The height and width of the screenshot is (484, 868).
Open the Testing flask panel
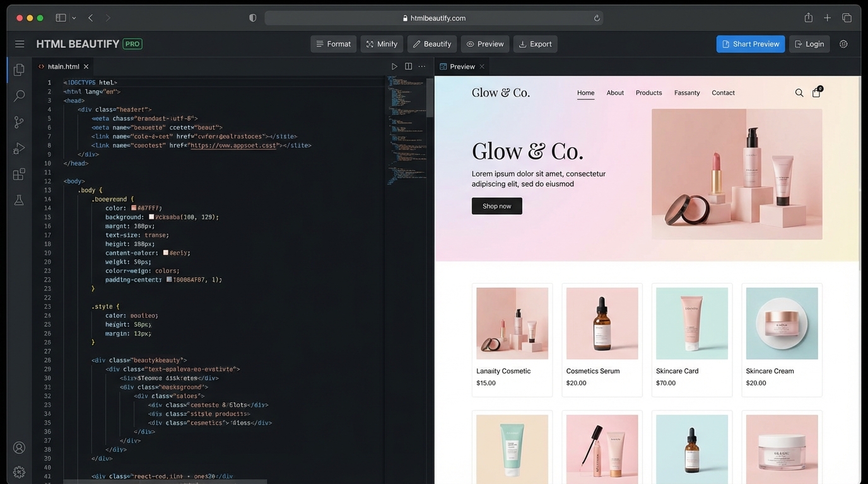tap(18, 200)
